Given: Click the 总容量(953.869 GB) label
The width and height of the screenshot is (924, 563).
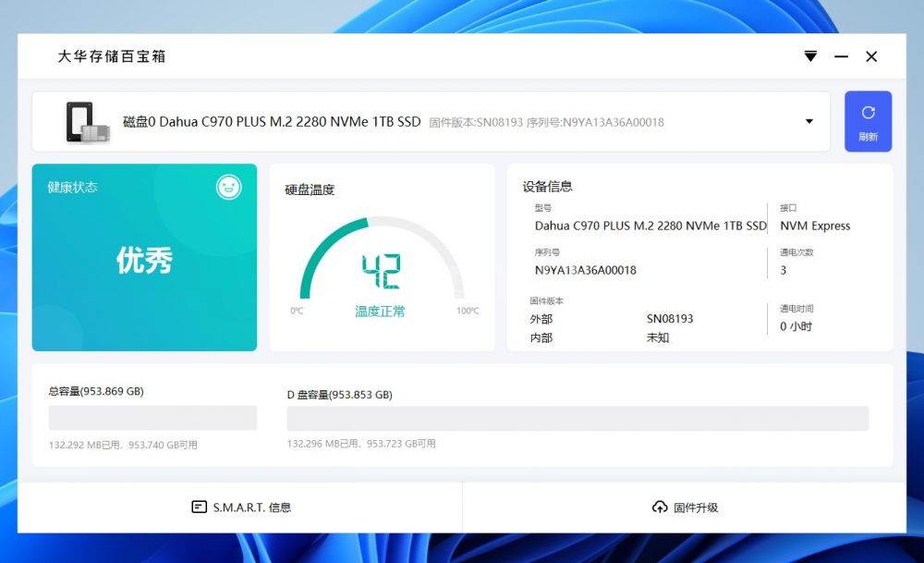Looking at the screenshot, I should point(96,391).
